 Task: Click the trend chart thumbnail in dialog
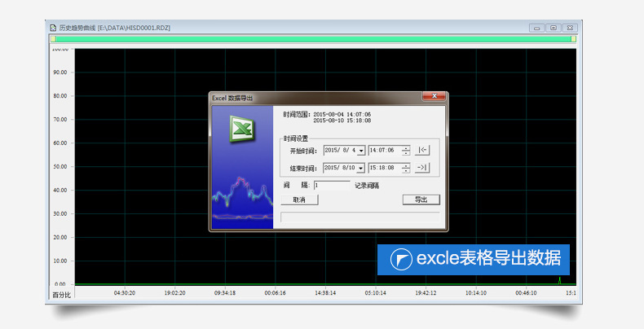tap(242, 198)
